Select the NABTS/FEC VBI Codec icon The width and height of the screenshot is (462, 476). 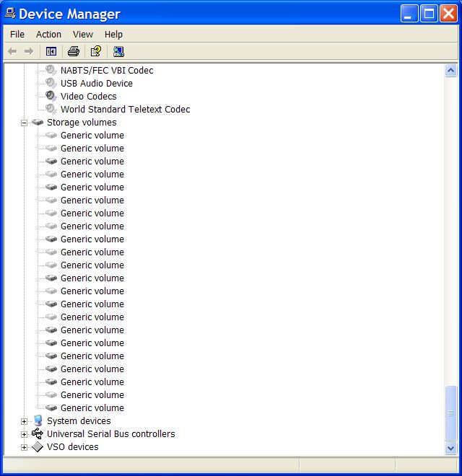[x=51, y=70]
